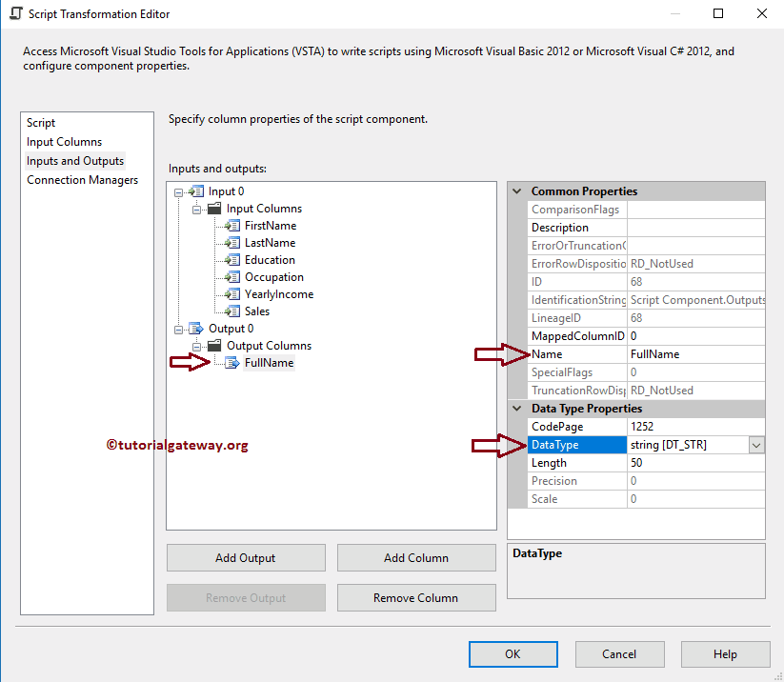784x682 pixels.
Task: Select the Length property label
Action: [577, 463]
